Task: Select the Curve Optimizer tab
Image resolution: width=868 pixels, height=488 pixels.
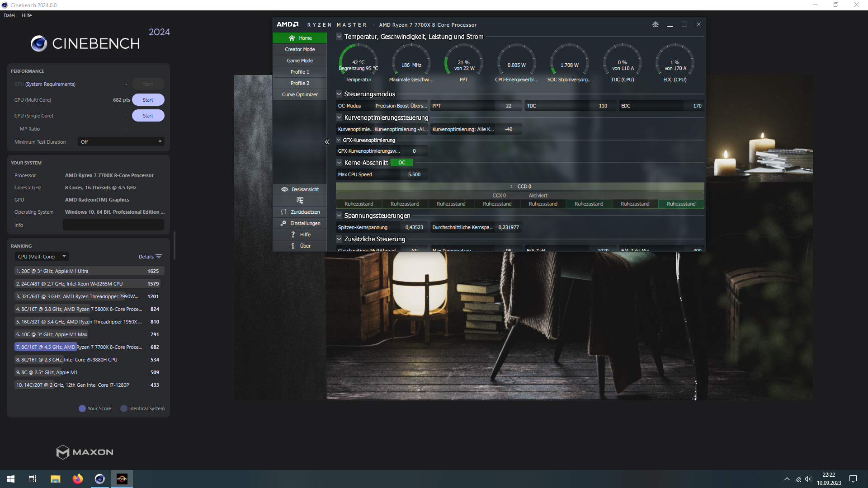Action: [x=300, y=94]
